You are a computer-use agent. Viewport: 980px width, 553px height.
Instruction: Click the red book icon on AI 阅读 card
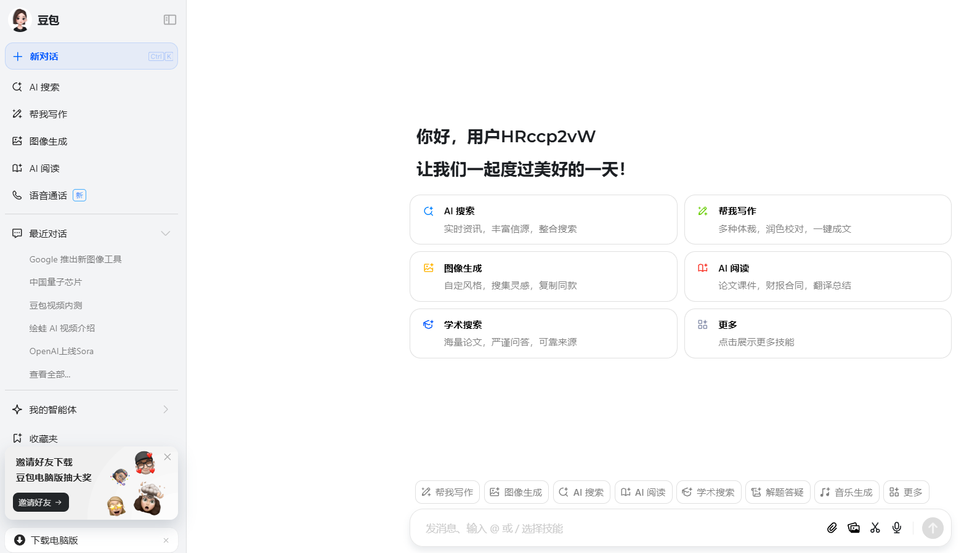click(x=702, y=268)
